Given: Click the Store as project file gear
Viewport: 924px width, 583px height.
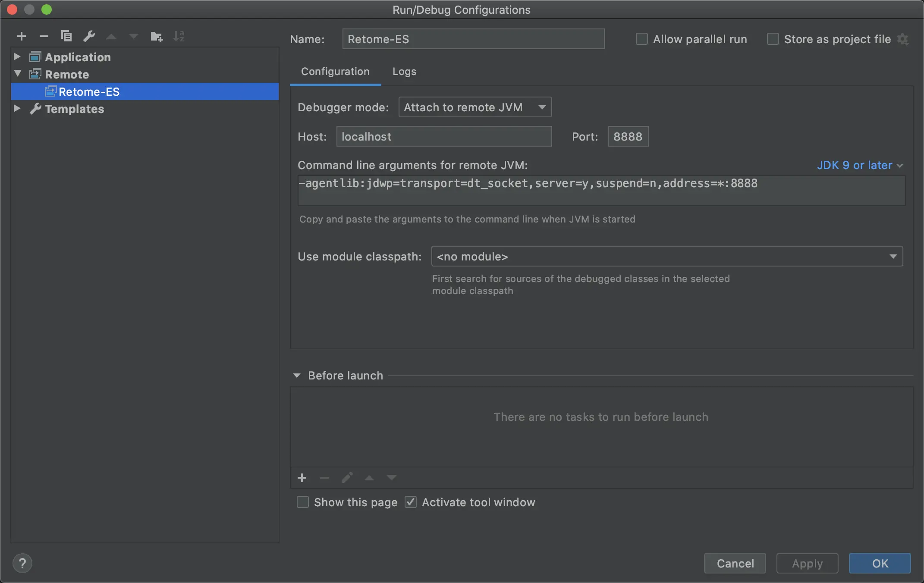Looking at the screenshot, I should point(903,40).
